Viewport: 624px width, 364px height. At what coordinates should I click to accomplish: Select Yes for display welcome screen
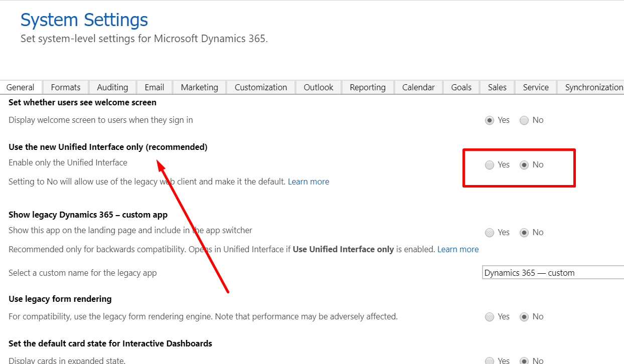[490, 120]
